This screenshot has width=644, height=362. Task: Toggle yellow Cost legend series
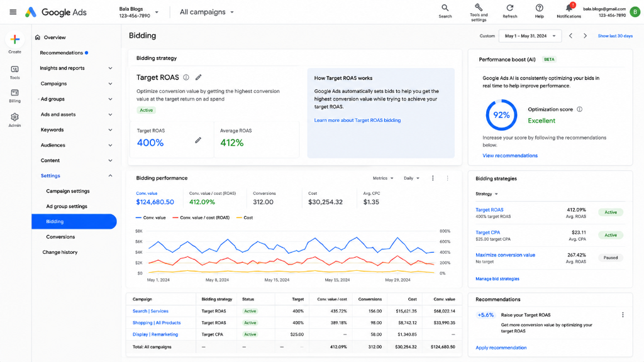tap(245, 218)
